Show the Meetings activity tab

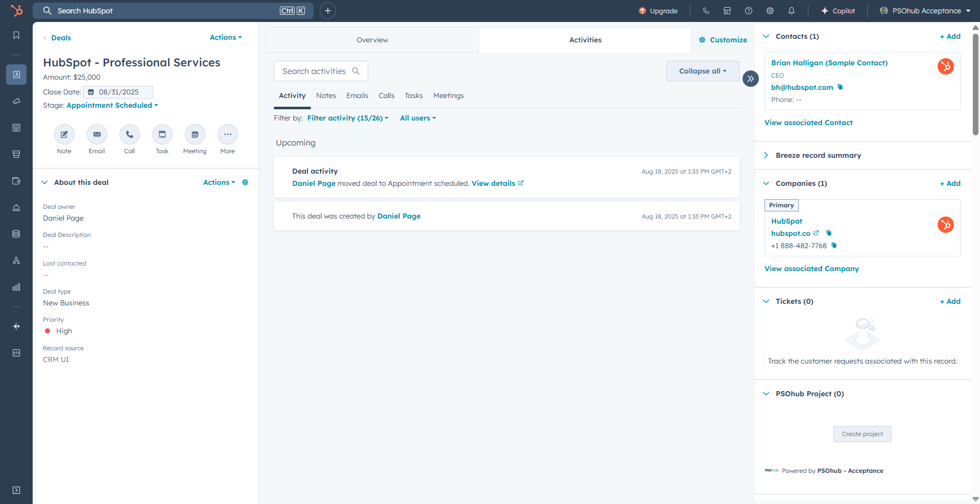click(x=448, y=95)
